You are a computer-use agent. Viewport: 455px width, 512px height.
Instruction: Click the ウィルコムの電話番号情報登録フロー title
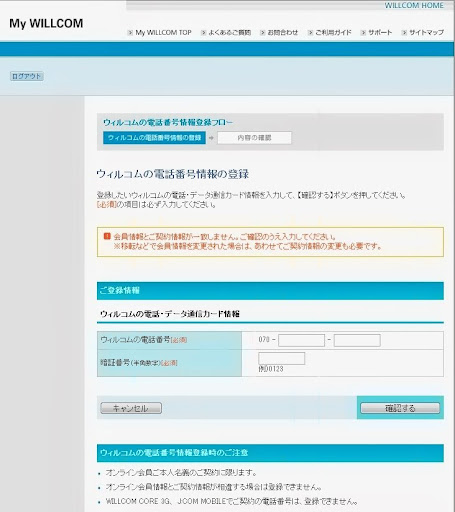tap(168, 122)
